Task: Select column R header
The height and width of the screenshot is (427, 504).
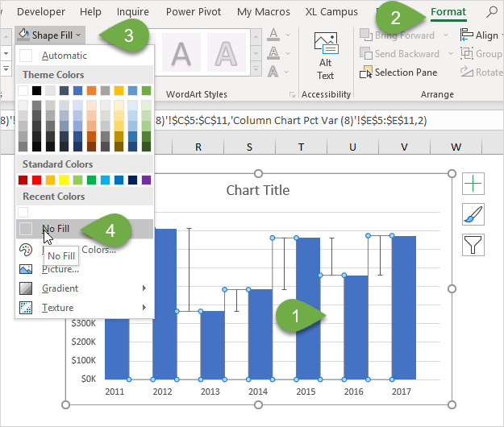Action: coord(198,147)
